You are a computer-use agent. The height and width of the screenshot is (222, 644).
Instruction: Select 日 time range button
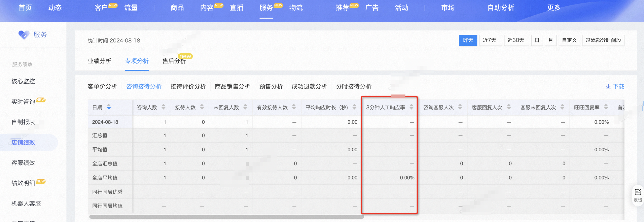[537, 40]
